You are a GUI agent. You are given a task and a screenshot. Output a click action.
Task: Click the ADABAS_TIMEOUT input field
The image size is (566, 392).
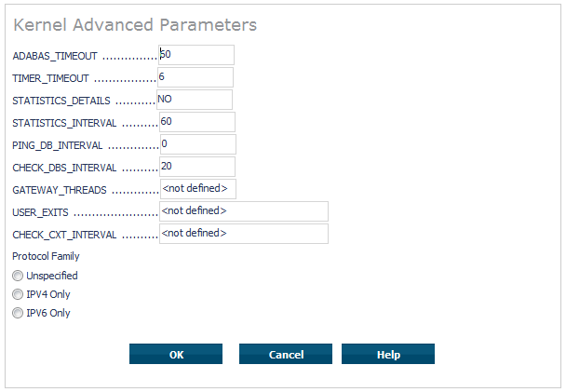(x=196, y=55)
